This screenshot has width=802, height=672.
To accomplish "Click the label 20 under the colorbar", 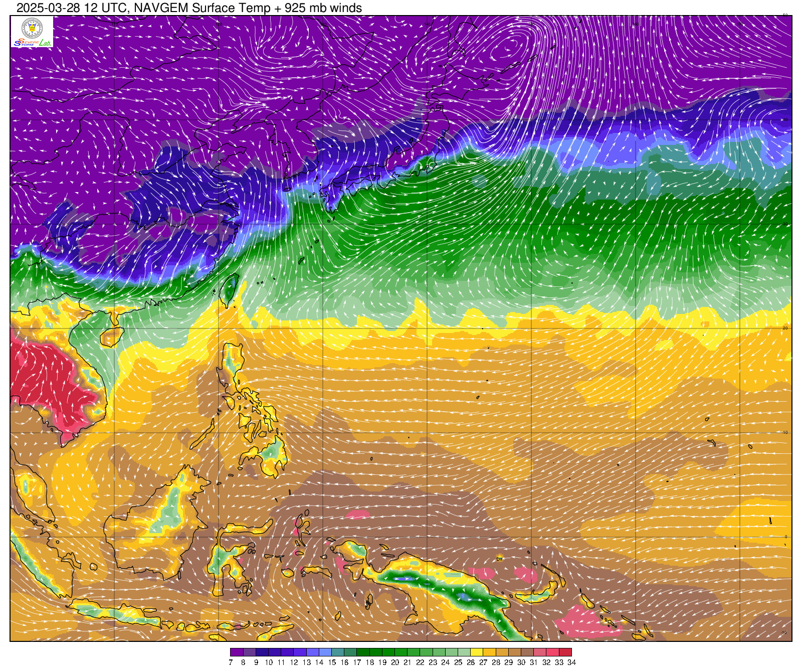I will pos(395,662).
